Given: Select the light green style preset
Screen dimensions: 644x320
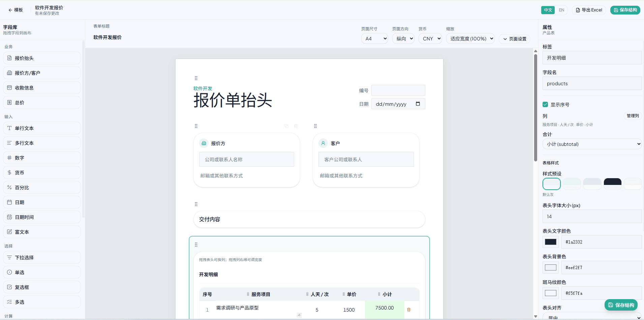Looking at the screenshot, I should (572, 184).
